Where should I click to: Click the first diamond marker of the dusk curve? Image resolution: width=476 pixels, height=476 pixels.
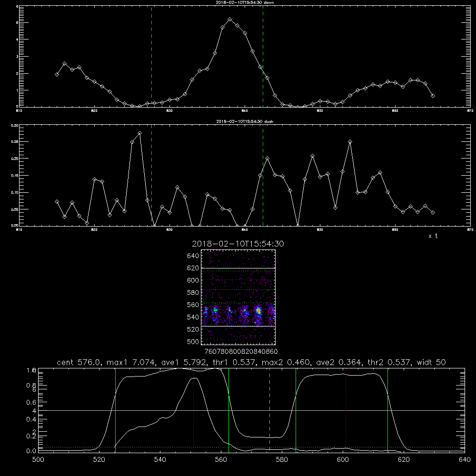point(57,201)
